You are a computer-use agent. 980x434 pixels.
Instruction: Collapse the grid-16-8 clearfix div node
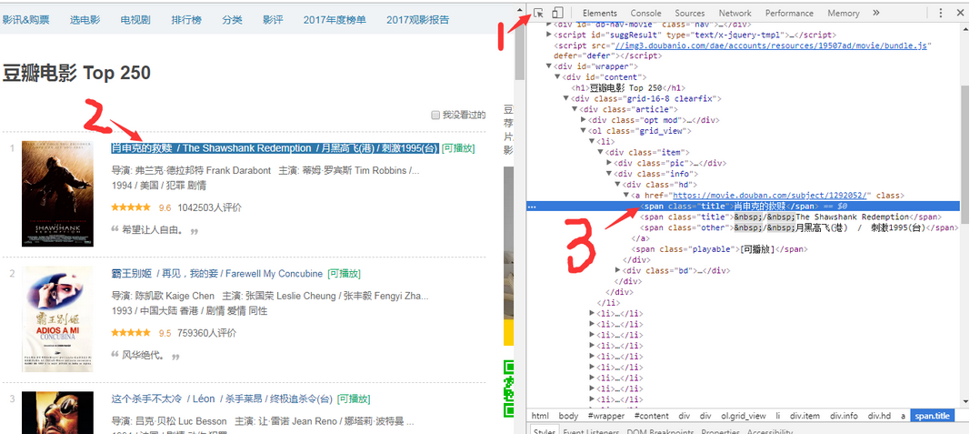click(566, 99)
